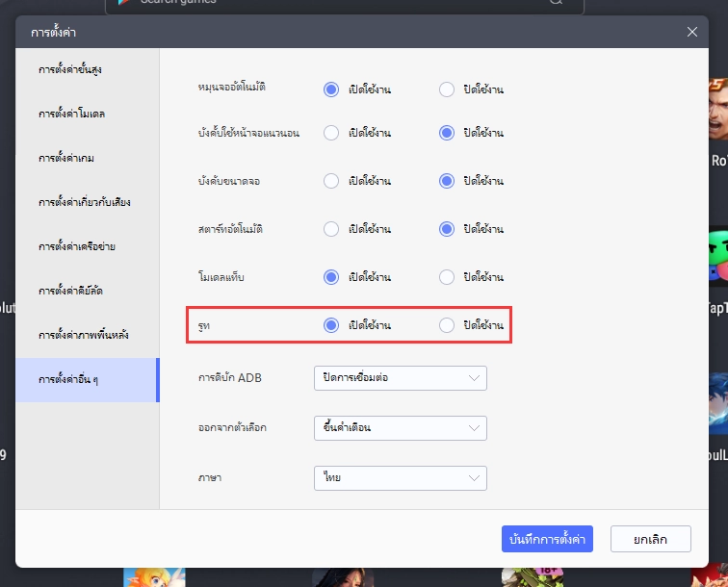Image resolution: width=728 pixels, height=587 pixels.
Task: Disable โมเดลแท็บ radio option
Action: [x=447, y=277]
